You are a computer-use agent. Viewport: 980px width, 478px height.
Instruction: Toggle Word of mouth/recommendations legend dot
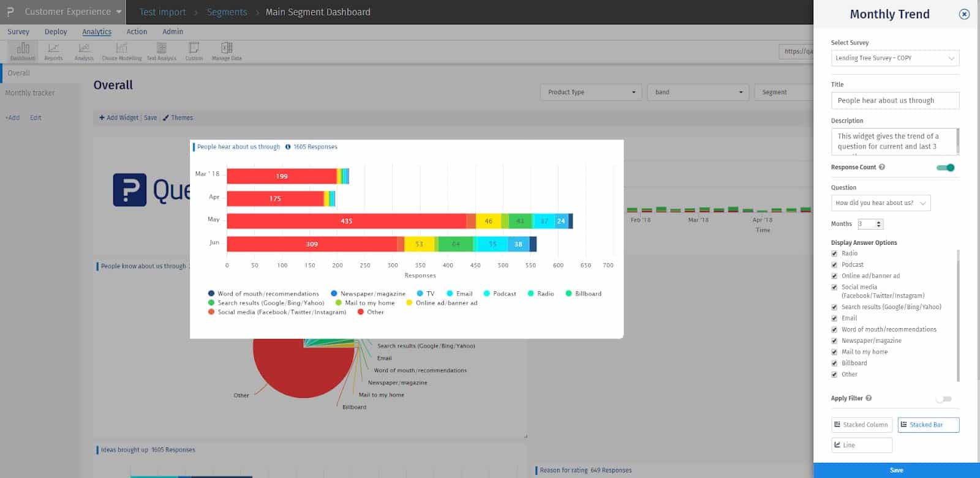[x=211, y=294]
